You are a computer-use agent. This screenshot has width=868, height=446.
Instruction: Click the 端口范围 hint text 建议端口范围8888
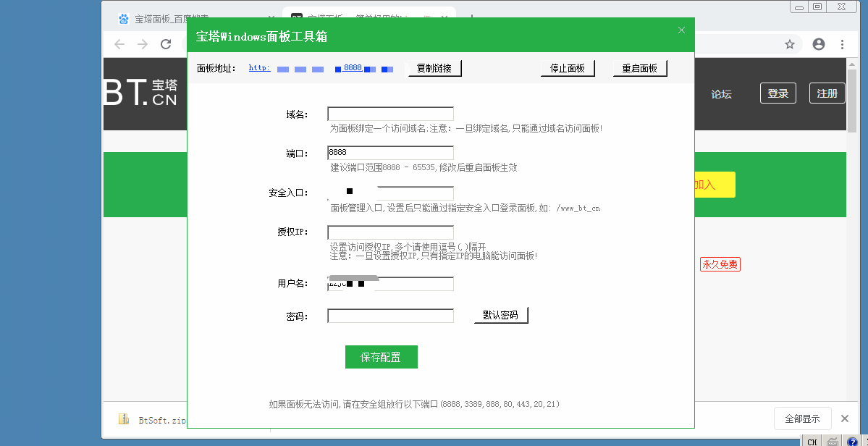(x=424, y=168)
